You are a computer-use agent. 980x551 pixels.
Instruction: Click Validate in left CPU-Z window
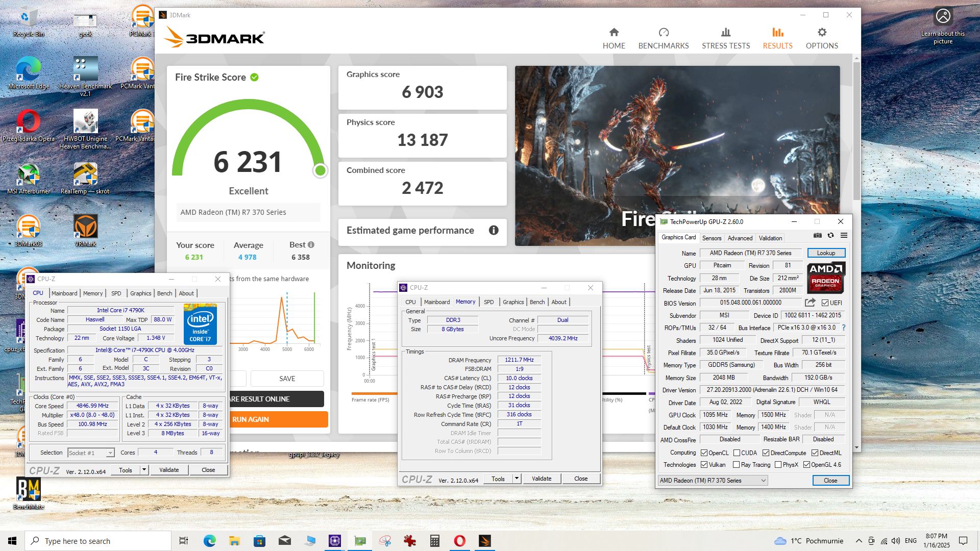[169, 470]
